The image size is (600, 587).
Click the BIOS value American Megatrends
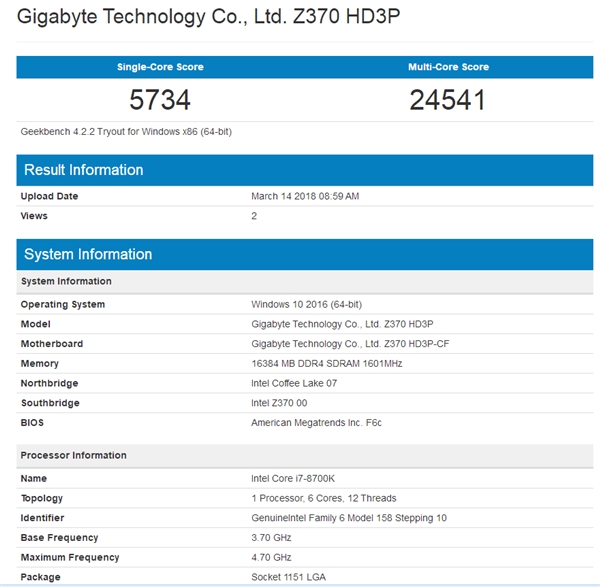tap(316, 423)
